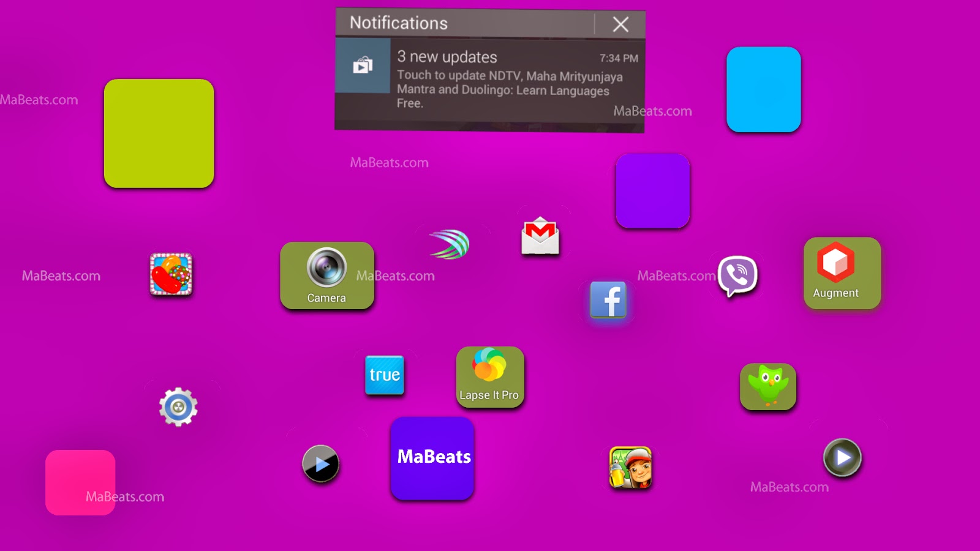
Task: Open the Viber phone icon
Action: pyautogui.click(x=738, y=275)
